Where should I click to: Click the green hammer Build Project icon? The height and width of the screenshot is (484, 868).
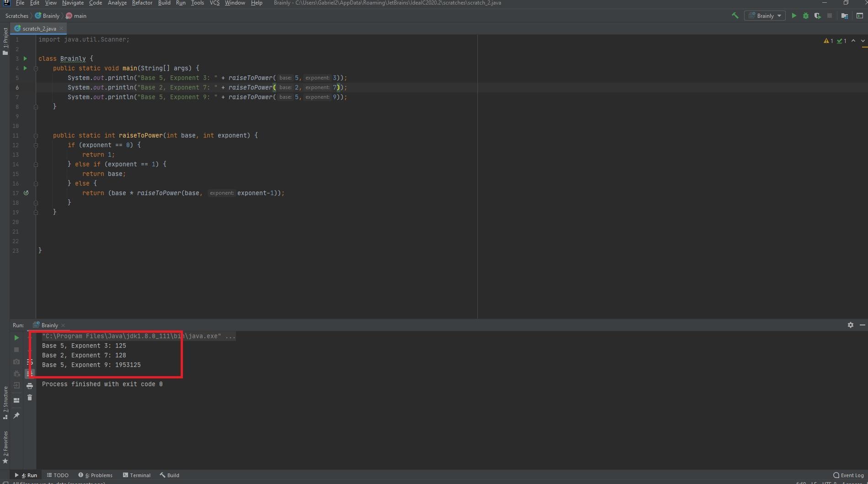coord(735,16)
